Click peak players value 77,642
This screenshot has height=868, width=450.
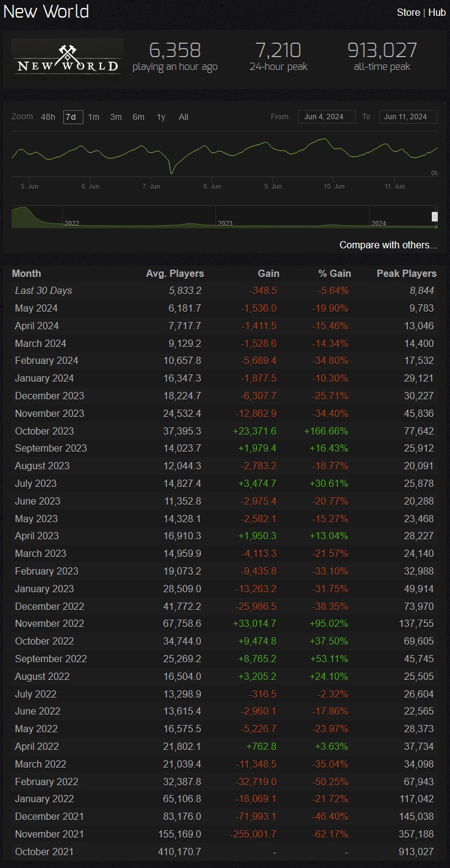[419, 431]
